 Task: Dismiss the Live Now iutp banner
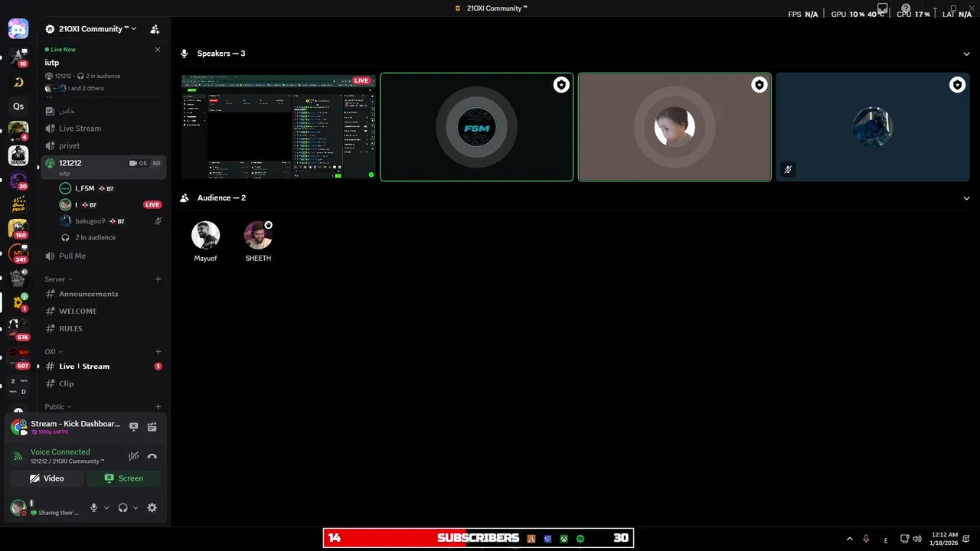click(158, 50)
